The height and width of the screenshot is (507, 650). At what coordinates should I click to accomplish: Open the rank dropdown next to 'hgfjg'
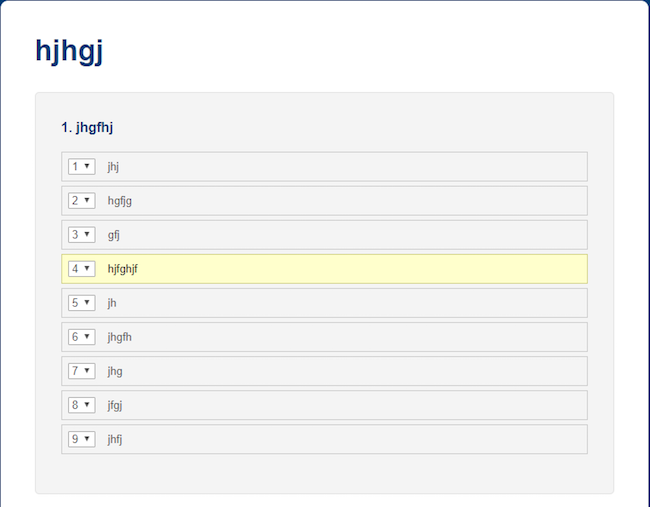(x=82, y=201)
